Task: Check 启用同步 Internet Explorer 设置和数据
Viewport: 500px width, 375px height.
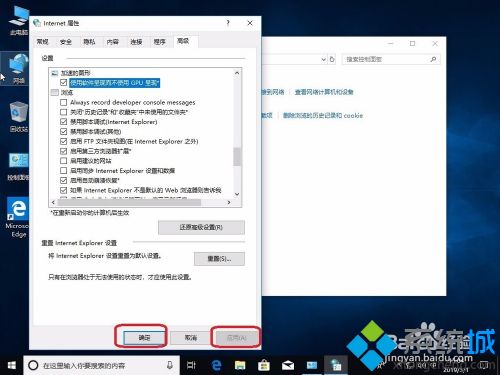Action: click(x=64, y=171)
